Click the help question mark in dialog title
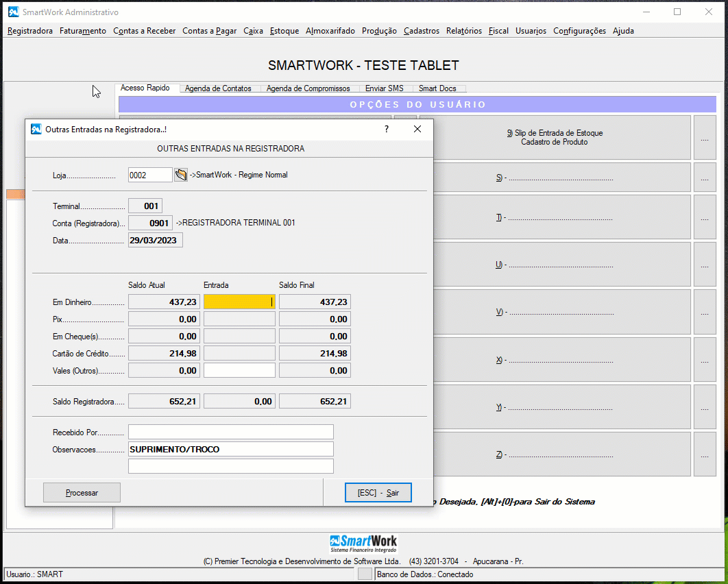This screenshot has width=728, height=584. pos(387,129)
